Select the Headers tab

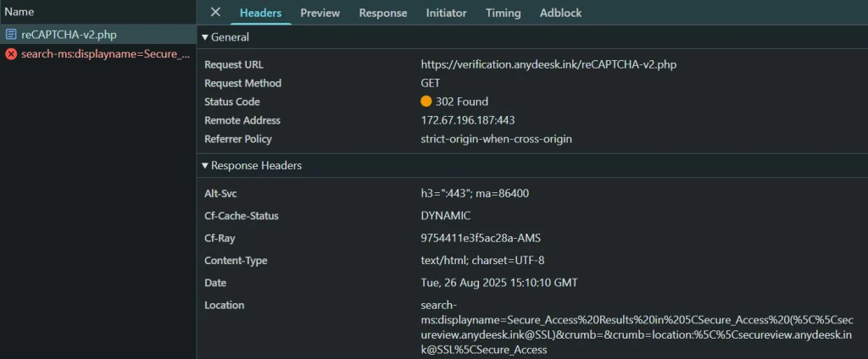click(260, 13)
